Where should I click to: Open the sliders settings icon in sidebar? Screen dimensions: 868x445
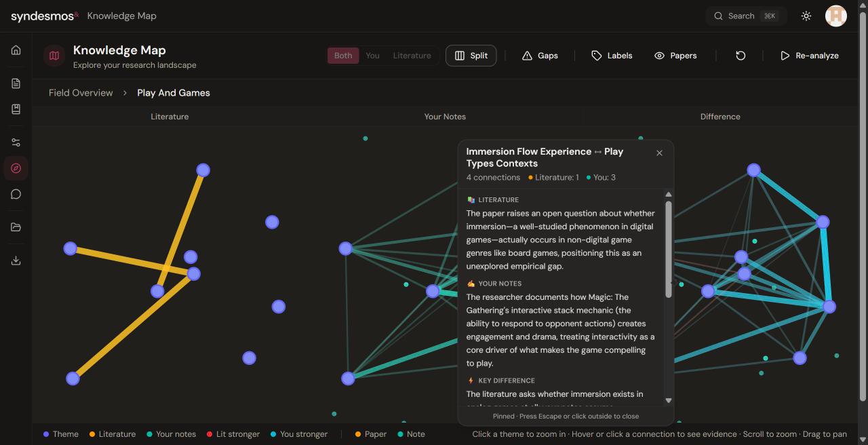tap(16, 142)
